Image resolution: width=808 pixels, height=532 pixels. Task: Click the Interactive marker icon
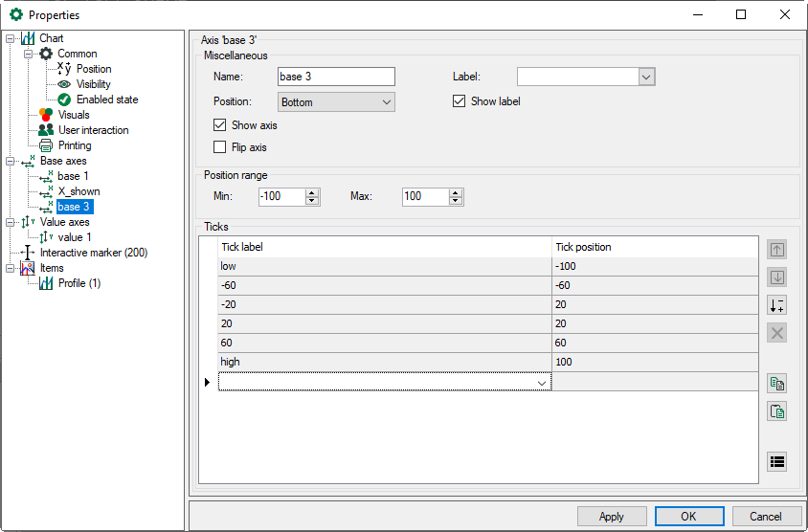point(28,253)
